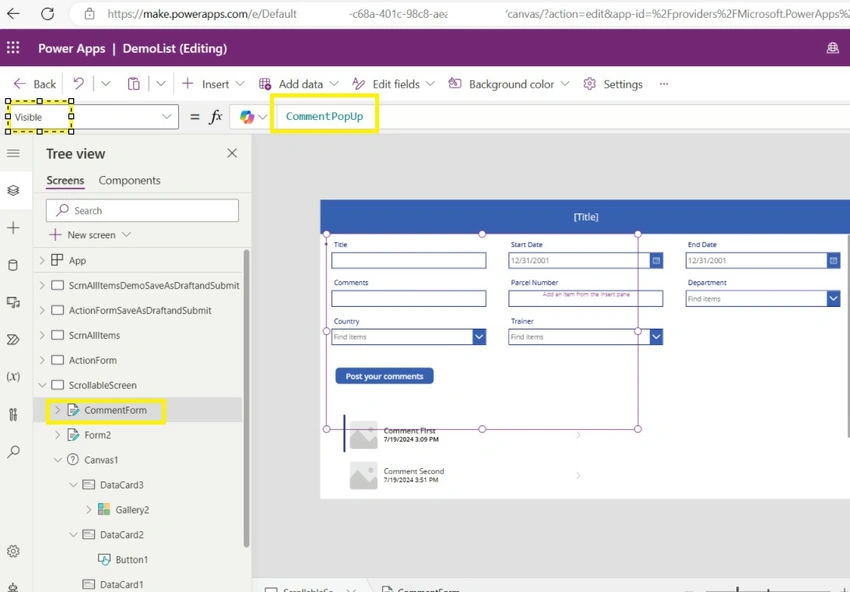Reload the browser page
850x592 pixels.
48,14
